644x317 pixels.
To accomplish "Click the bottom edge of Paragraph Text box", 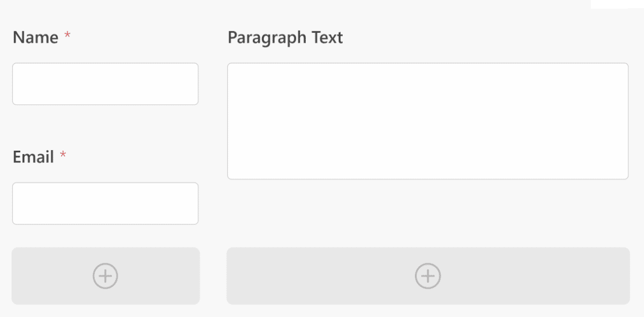I will pos(428,179).
